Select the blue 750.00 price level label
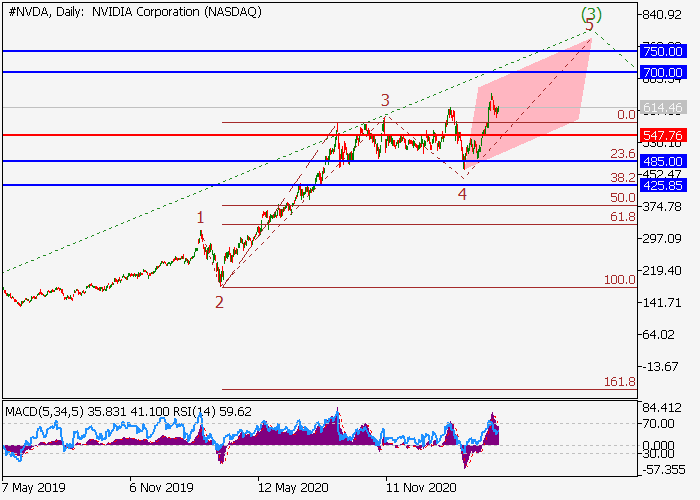 [663, 51]
